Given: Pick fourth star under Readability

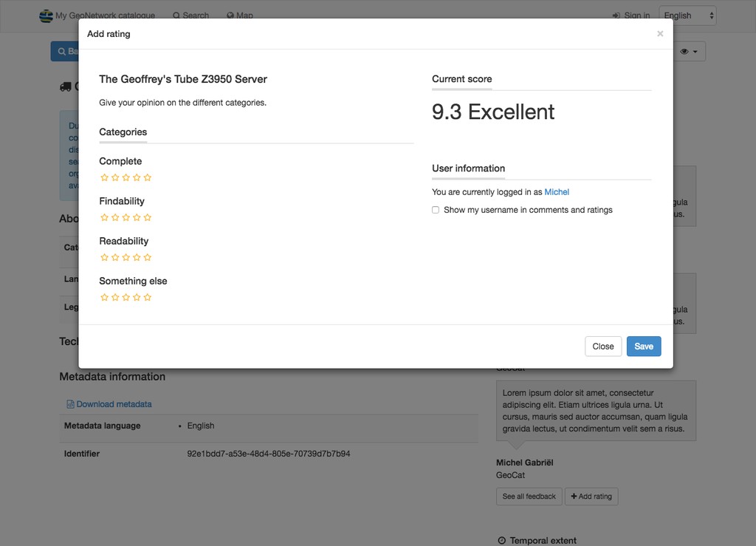Looking at the screenshot, I should pyautogui.click(x=137, y=258).
